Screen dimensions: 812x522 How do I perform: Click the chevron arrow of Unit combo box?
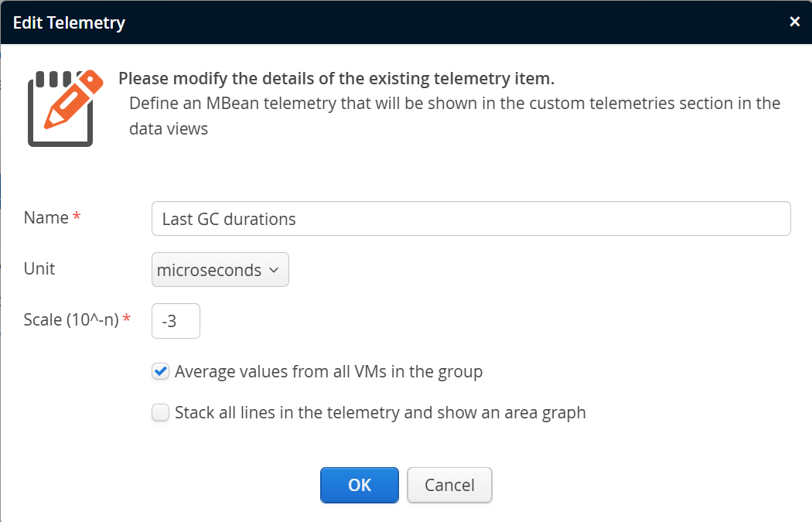273,271
